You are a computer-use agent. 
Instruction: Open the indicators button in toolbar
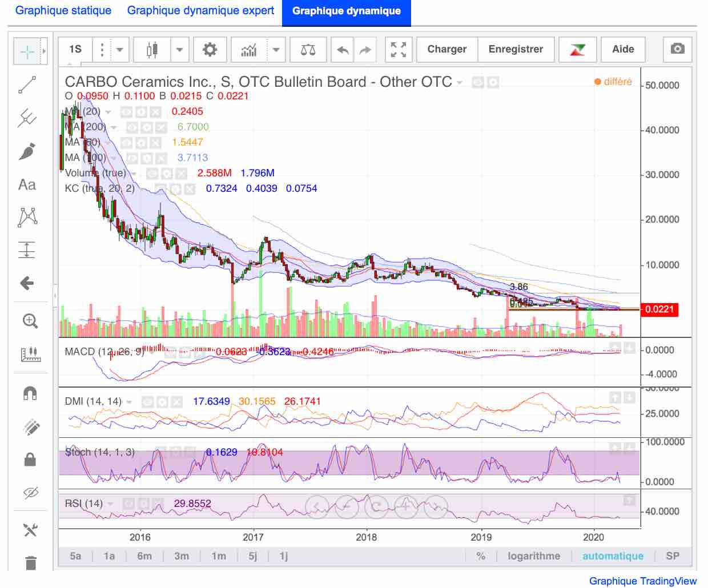[249, 50]
